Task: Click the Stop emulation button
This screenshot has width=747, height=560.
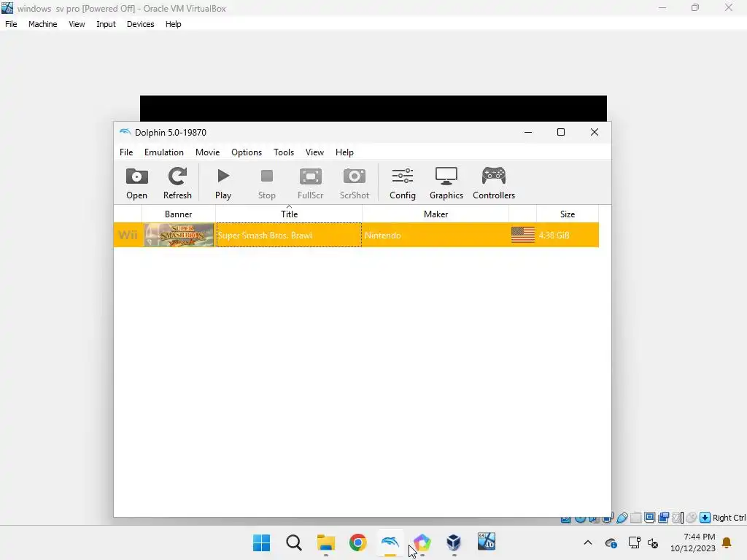Action: point(267,183)
